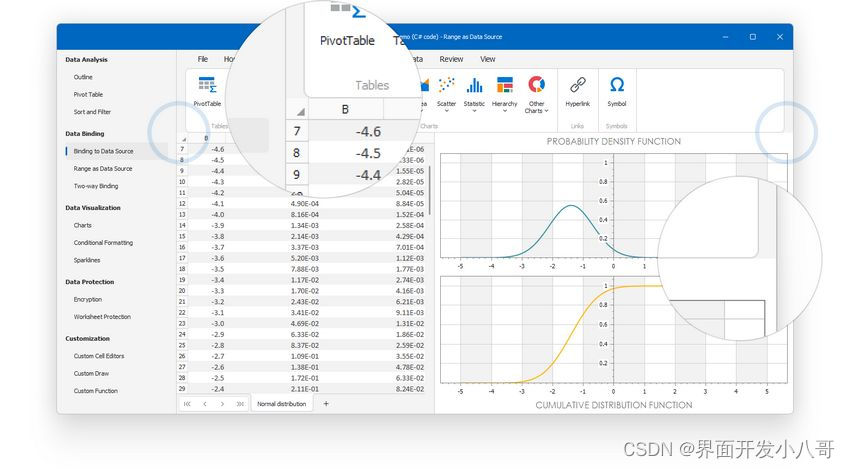Select cell with value 8.24E-02
This screenshot has height=469, width=850.
point(410,389)
